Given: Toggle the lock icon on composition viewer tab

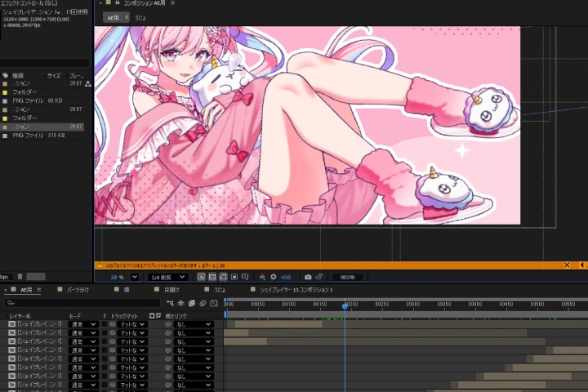Looking at the screenshot, I should point(118,2).
